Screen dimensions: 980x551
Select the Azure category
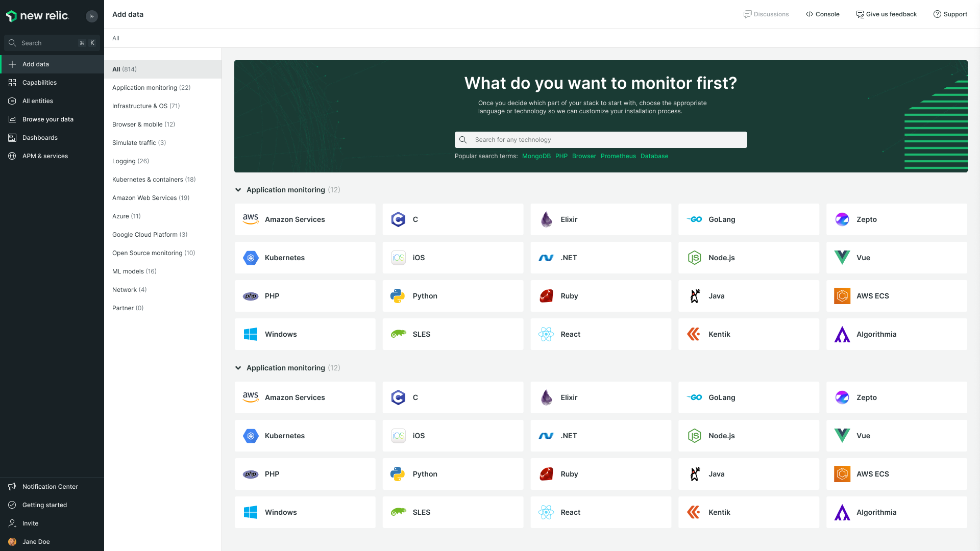pyautogui.click(x=163, y=216)
